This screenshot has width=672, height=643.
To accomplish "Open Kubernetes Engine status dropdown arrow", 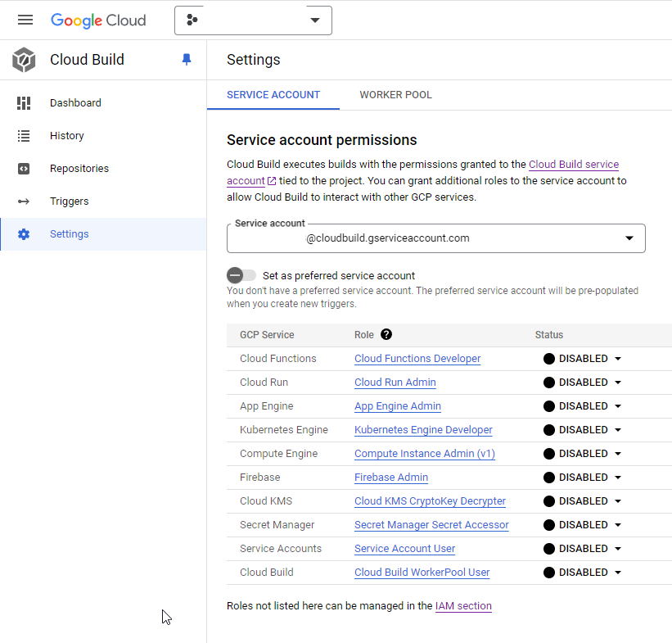I will coord(618,430).
